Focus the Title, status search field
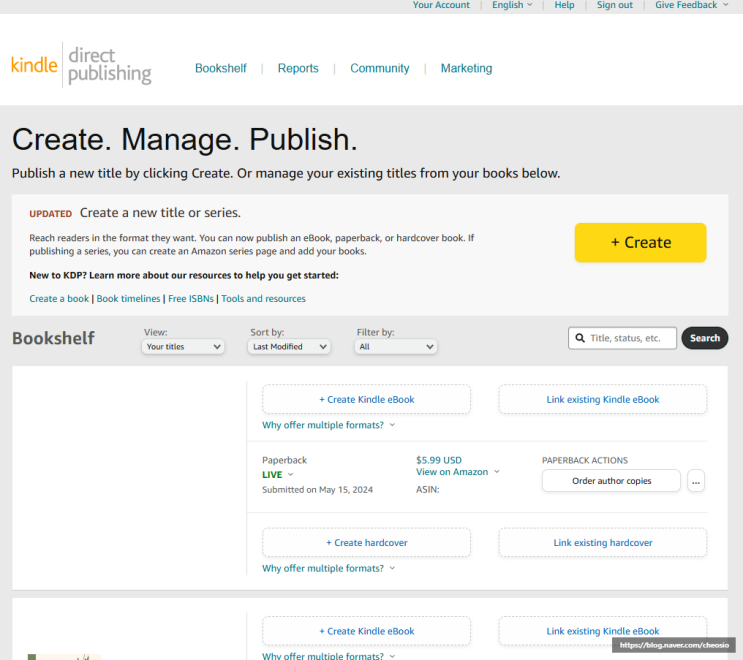Image resolution: width=743 pixels, height=660 pixels. point(622,338)
